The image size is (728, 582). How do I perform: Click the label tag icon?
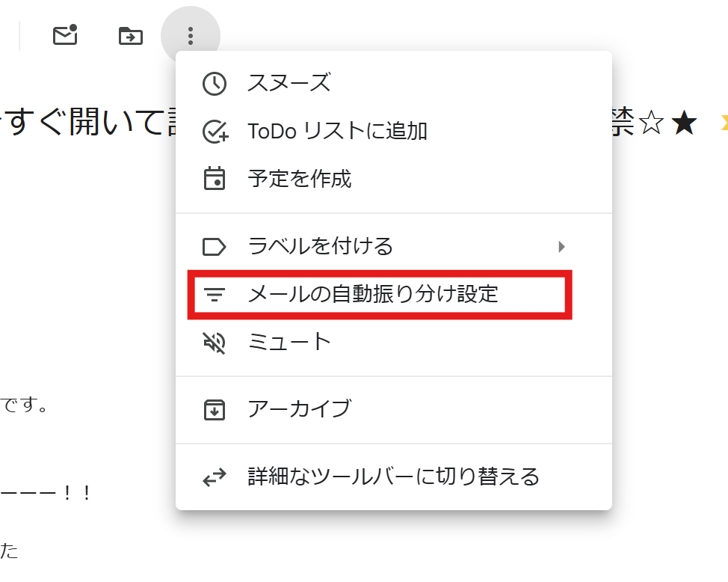coord(215,246)
